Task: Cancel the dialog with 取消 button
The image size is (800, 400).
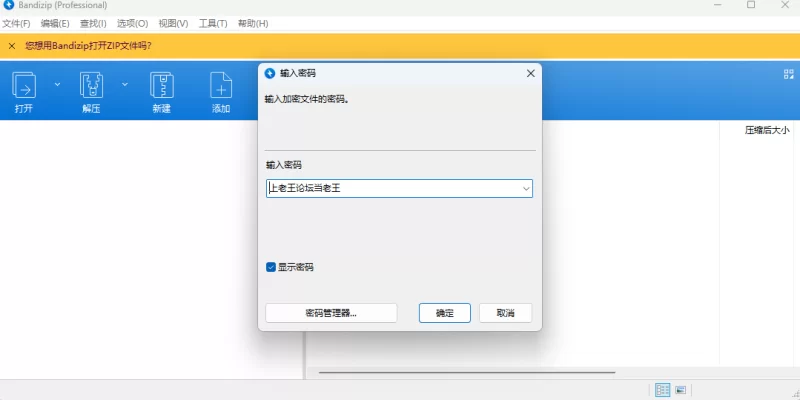Action: [x=506, y=313]
